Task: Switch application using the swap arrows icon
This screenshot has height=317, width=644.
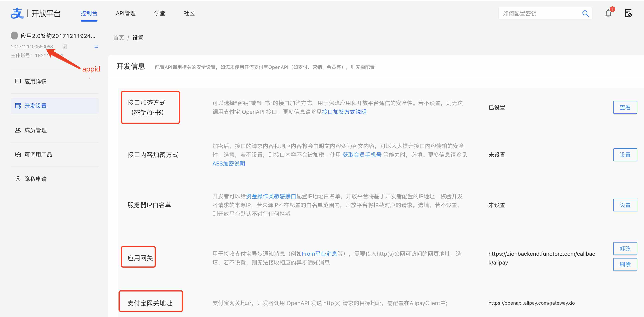Action: coord(96,47)
